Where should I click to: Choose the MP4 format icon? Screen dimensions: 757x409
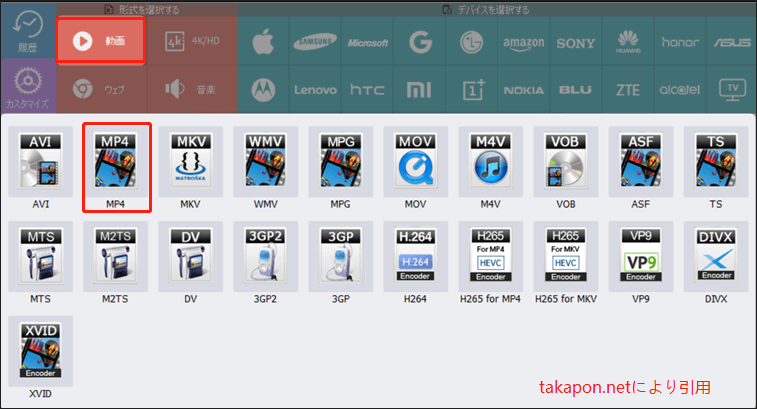(115, 162)
